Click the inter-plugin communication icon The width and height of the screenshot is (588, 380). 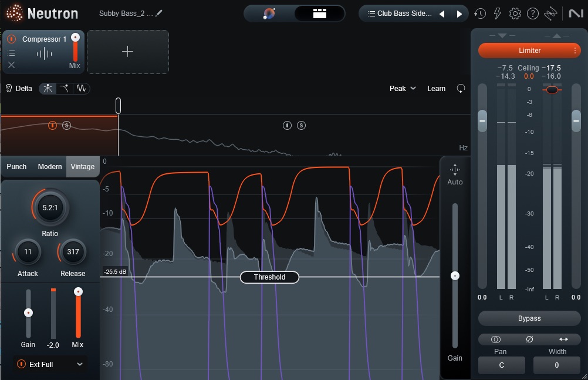550,14
